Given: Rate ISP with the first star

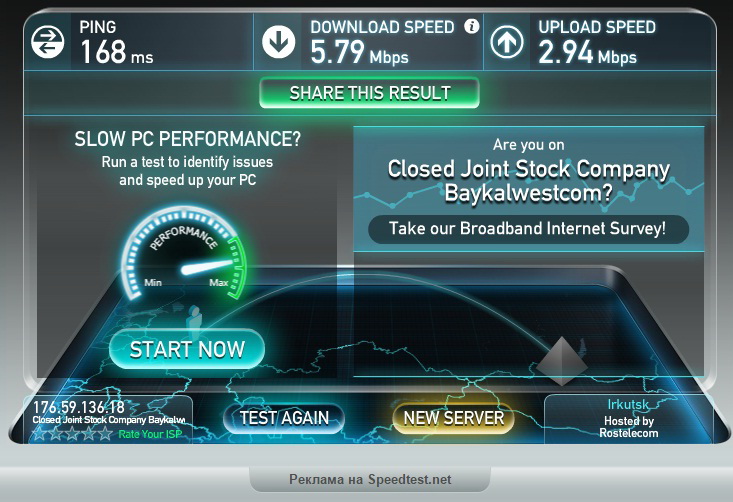Looking at the screenshot, I should pyautogui.click(x=40, y=434).
